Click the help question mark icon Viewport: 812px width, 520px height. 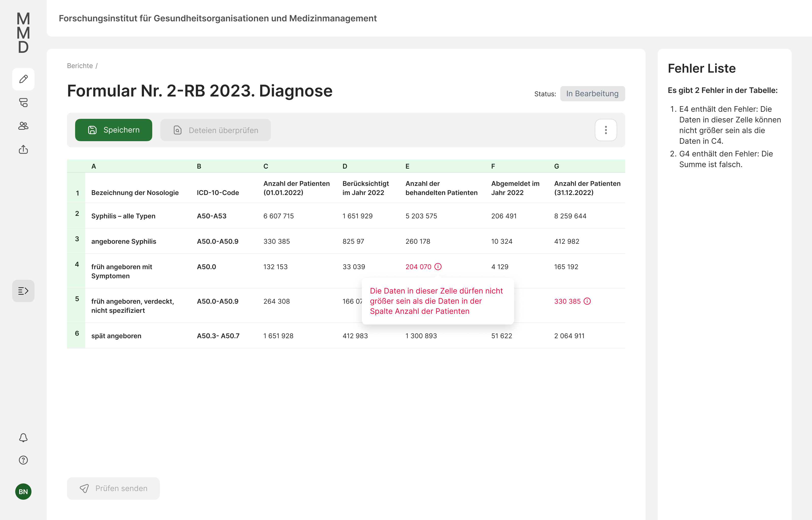coord(23,460)
